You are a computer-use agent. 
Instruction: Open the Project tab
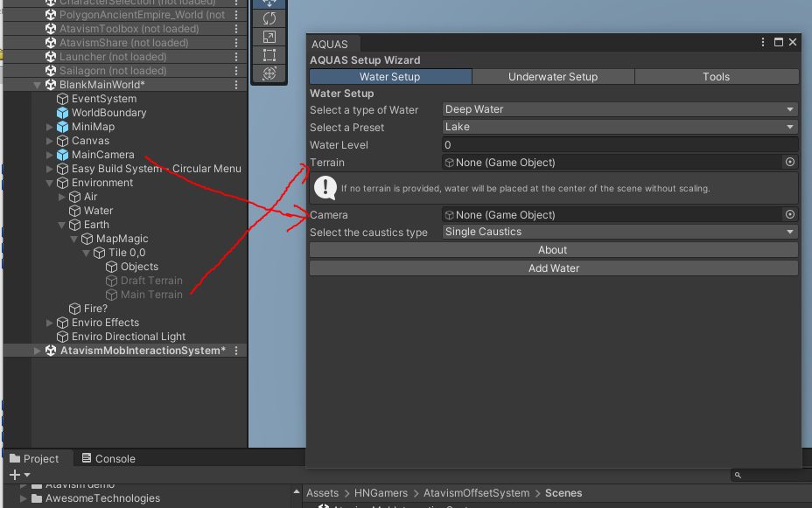tap(35, 458)
